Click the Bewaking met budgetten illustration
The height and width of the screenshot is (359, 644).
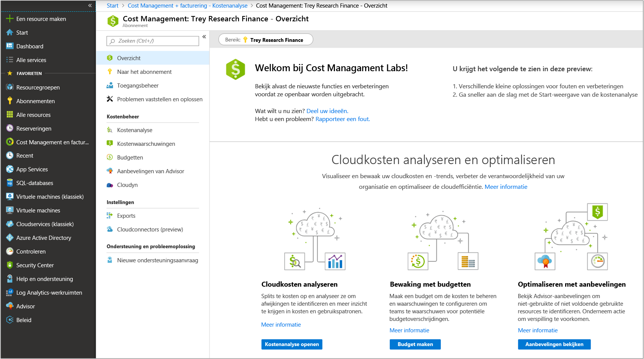pyautogui.click(x=443, y=240)
